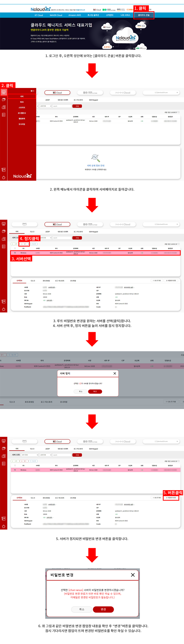Open the Amazon AWS navigation item

coord(75,15)
